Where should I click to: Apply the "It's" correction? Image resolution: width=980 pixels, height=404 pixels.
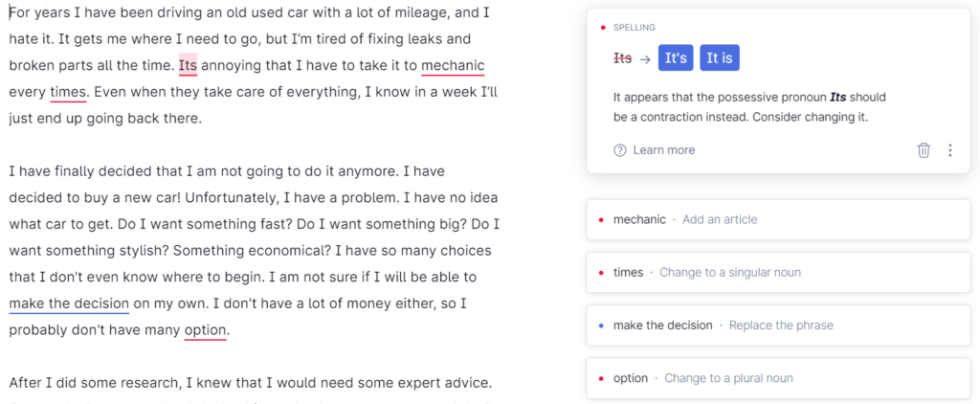pos(676,58)
